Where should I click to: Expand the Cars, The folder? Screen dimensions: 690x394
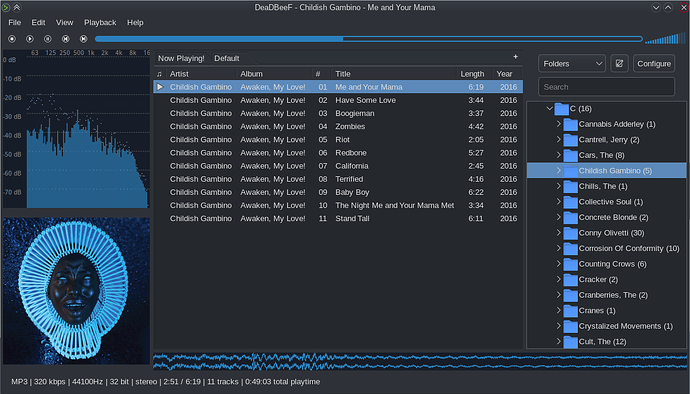tap(558, 155)
